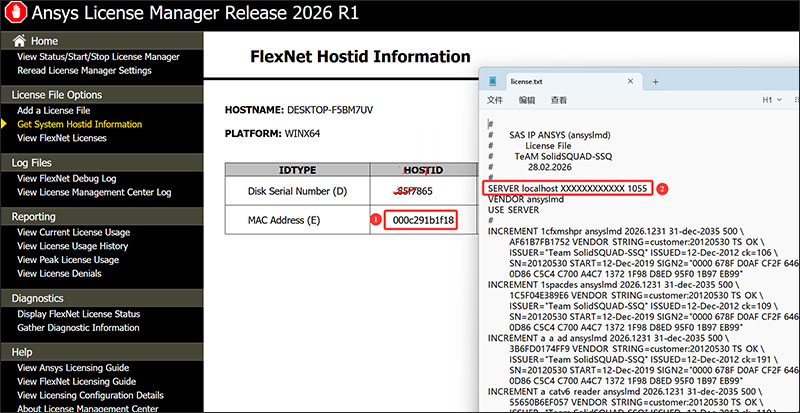Open Add a License File

[54, 110]
